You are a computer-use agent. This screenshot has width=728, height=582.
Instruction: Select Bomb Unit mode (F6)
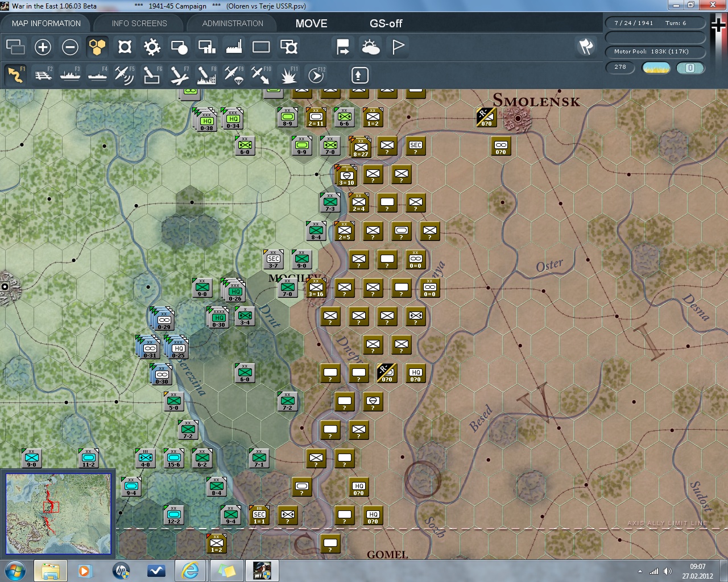[152, 75]
